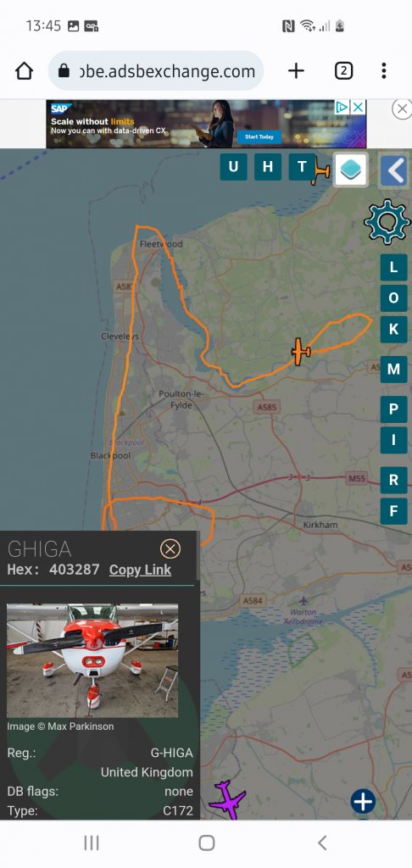Toggle the K map button
The image size is (412, 868).
point(393,330)
